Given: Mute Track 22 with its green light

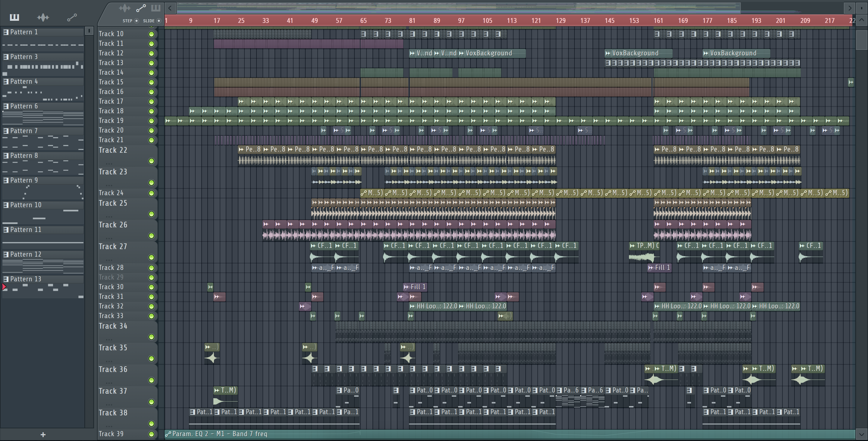Looking at the screenshot, I should [151, 161].
